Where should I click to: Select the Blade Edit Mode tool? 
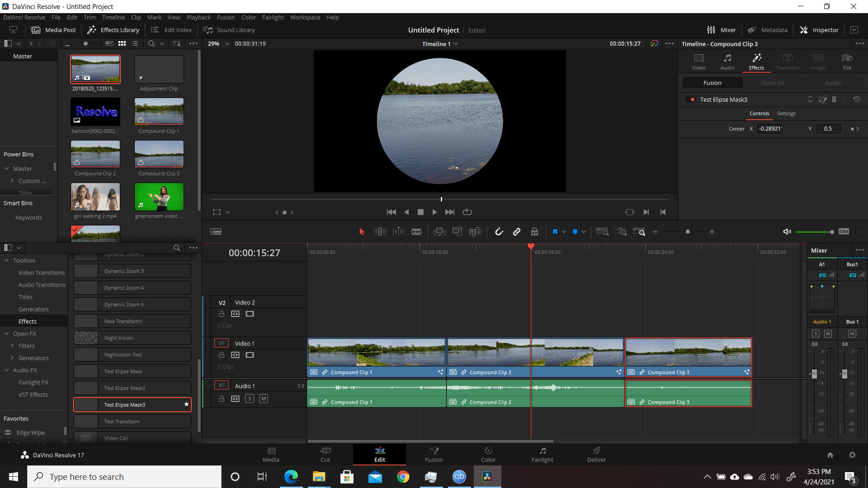[416, 232]
